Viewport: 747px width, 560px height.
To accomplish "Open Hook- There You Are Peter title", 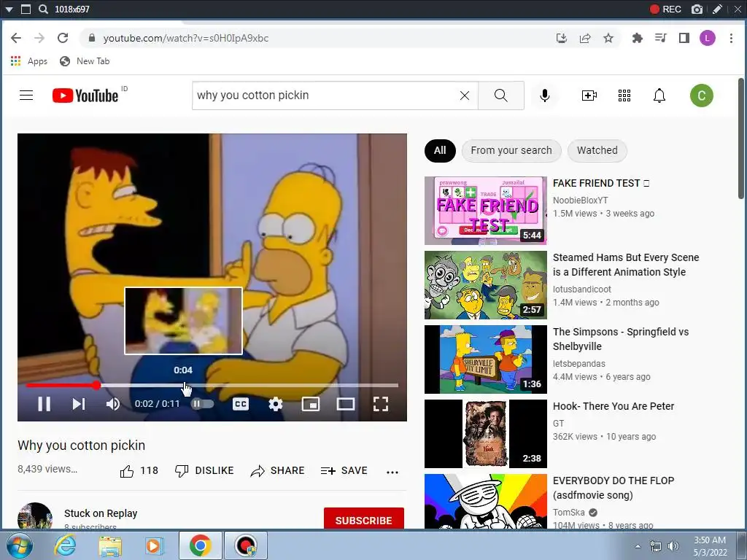I will pos(613,406).
